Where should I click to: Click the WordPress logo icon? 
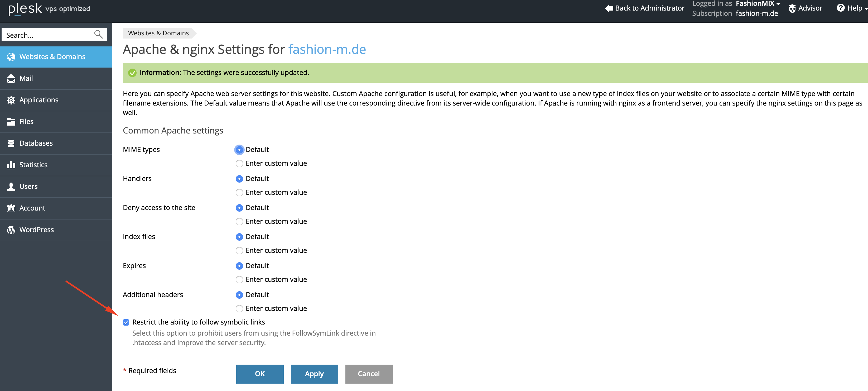click(x=11, y=230)
